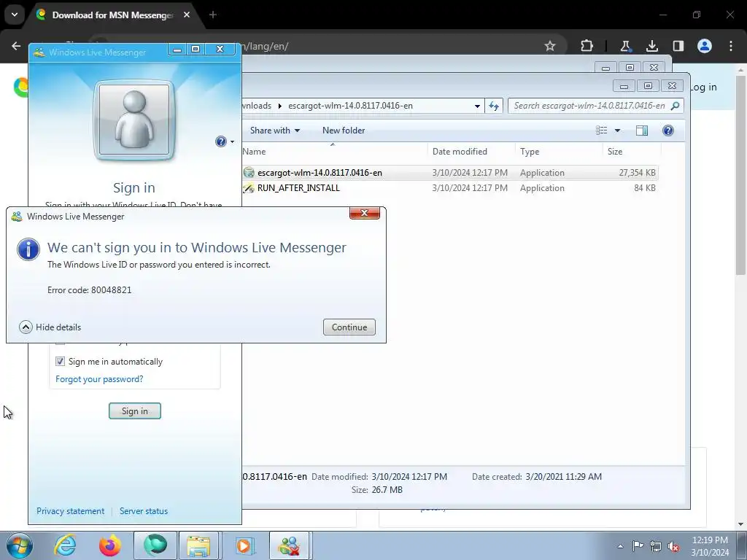Open Windows Start menu orb
747x560 pixels.
coord(19,545)
